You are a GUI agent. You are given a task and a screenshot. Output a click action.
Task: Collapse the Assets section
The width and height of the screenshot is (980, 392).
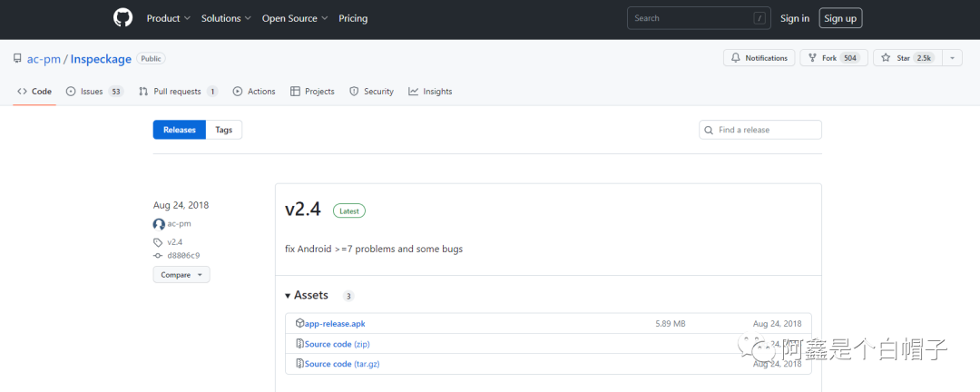[307, 295]
